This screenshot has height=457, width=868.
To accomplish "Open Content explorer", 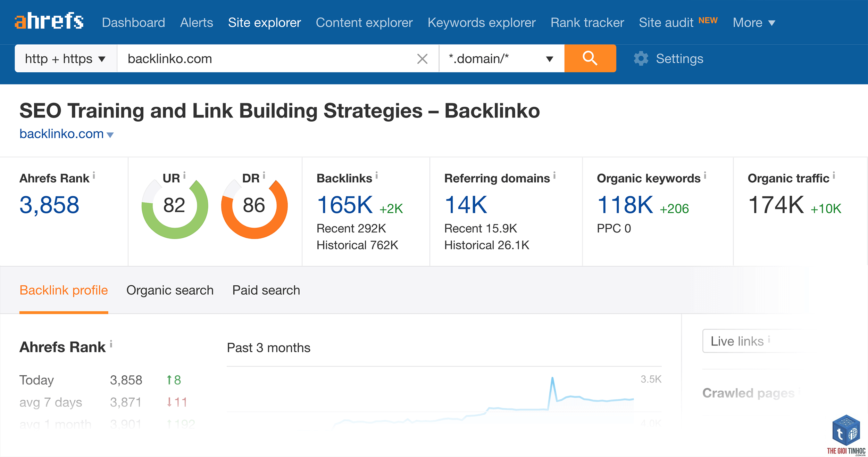I will (364, 23).
